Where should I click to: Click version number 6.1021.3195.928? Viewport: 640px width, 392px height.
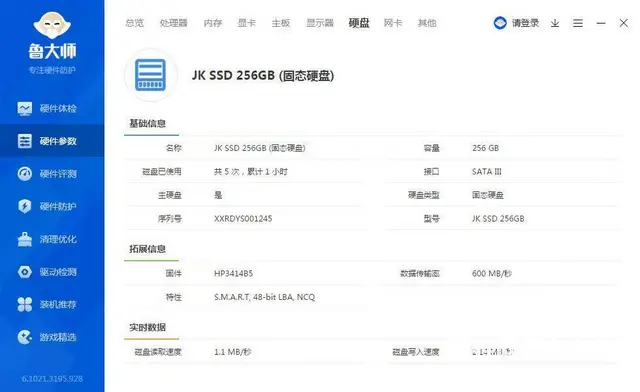[x=52, y=379]
